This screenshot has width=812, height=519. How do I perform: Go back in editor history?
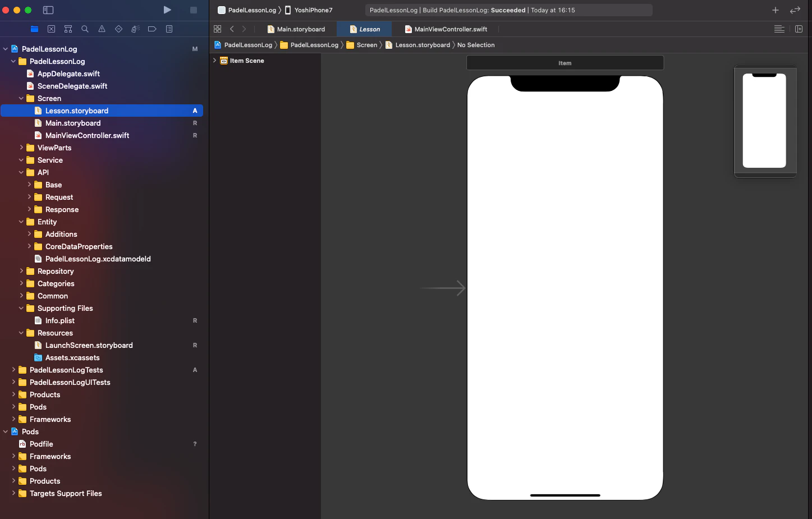pos(232,29)
